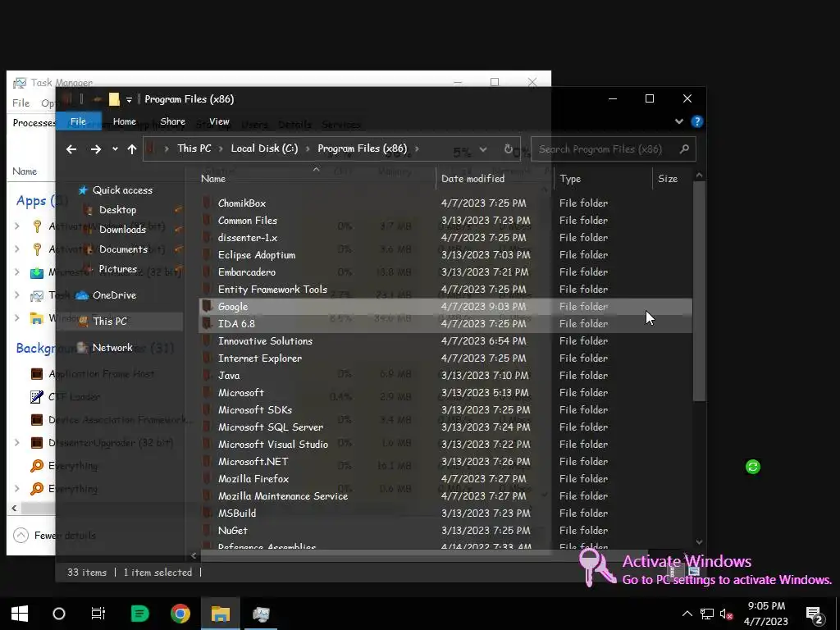Open the notification center icon

[815, 614]
